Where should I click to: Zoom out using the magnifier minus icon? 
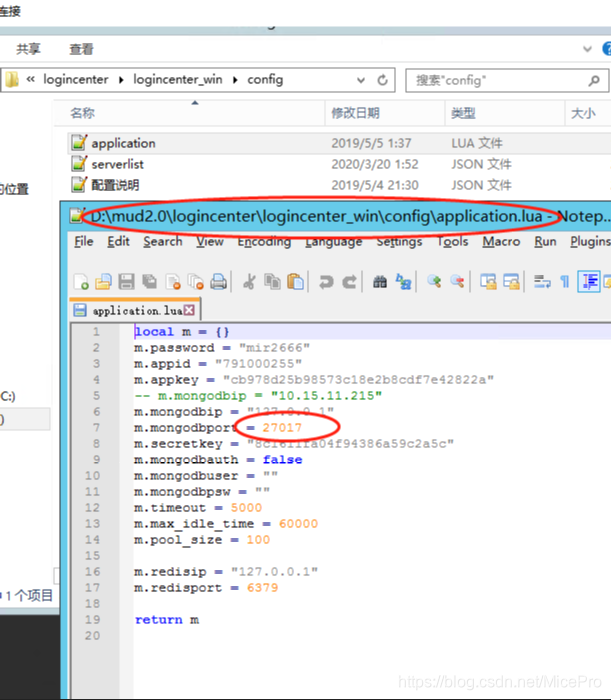457,282
